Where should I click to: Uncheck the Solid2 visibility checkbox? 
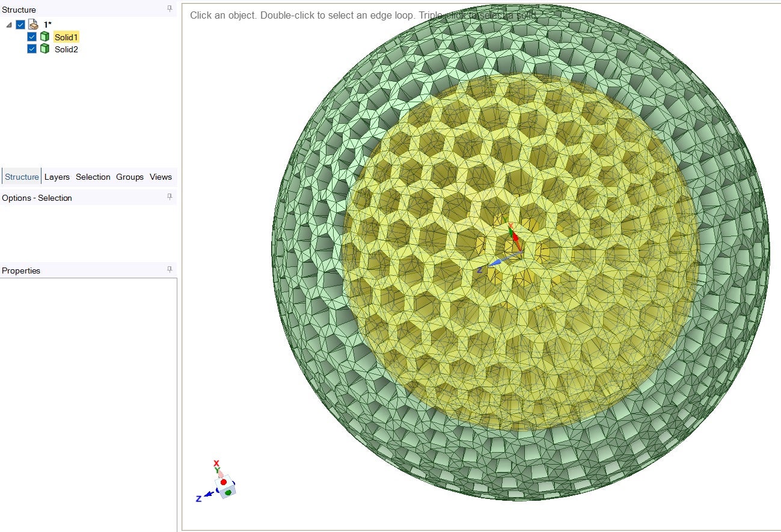coord(32,49)
